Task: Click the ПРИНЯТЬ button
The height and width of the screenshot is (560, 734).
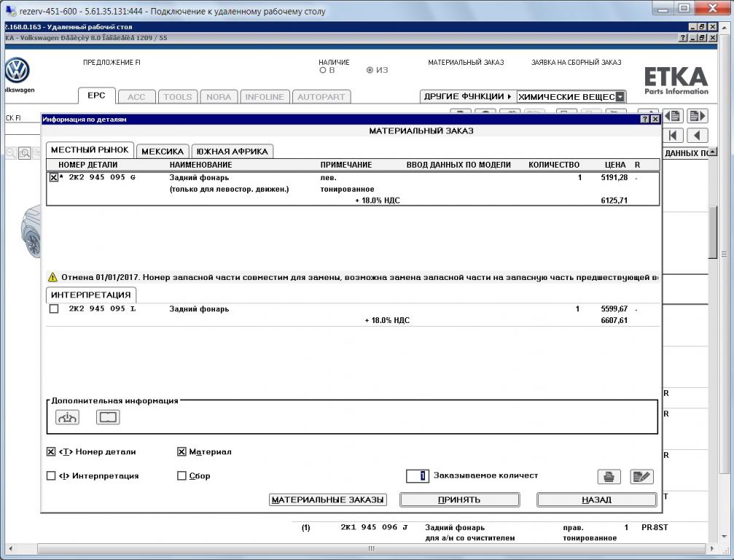Action: (x=459, y=499)
